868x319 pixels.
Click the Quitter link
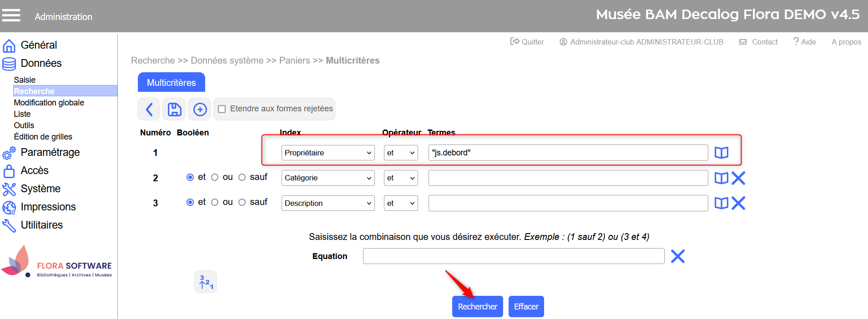pos(527,42)
